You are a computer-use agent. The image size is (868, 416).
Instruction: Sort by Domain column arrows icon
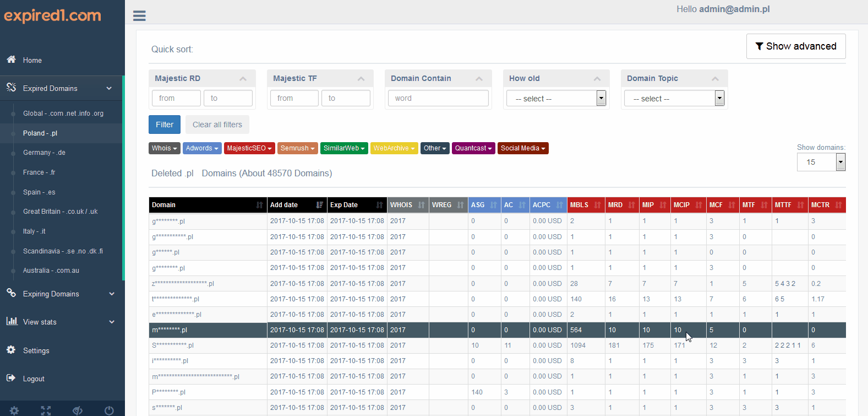click(260, 205)
